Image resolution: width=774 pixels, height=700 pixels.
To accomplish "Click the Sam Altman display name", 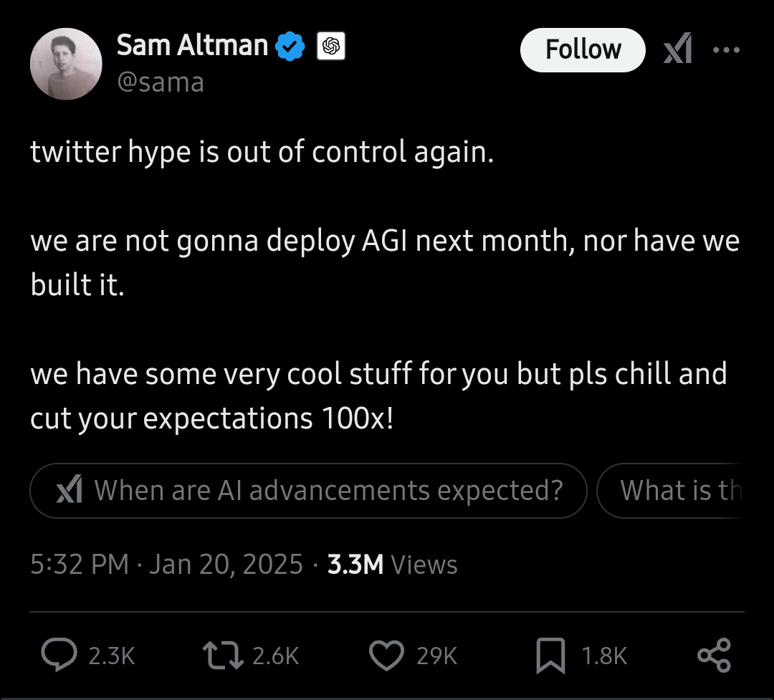I will (192, 46).
